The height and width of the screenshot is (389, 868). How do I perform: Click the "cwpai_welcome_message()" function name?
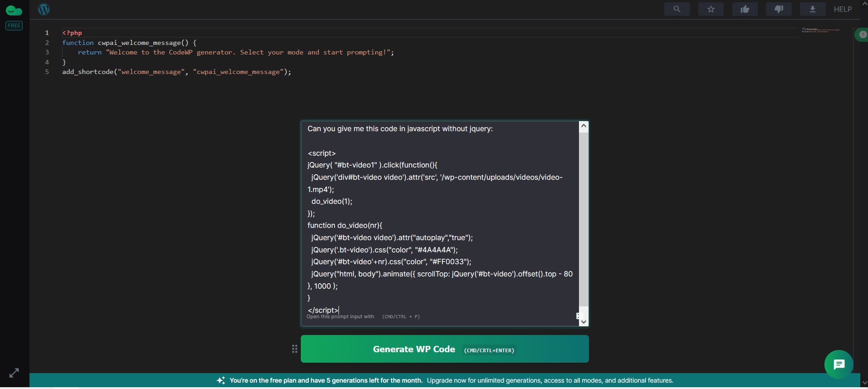pos(143,43)
